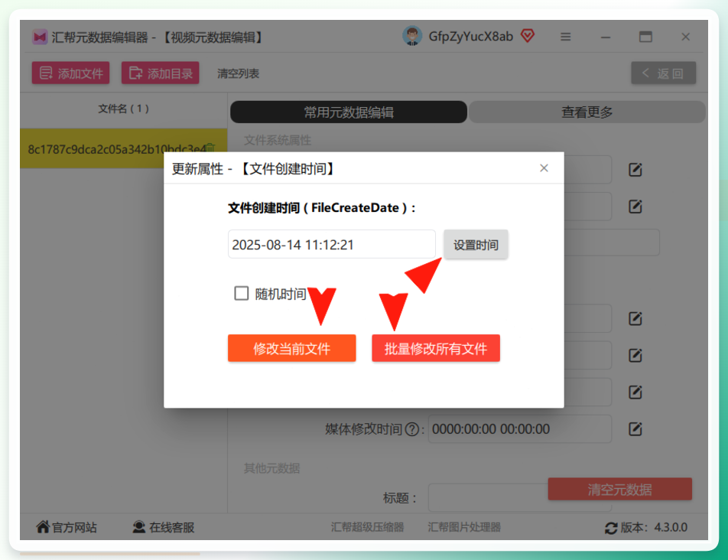728x560 pixels.
Task: Click the 添加目录 button
Action: click(x=160, y=73)
